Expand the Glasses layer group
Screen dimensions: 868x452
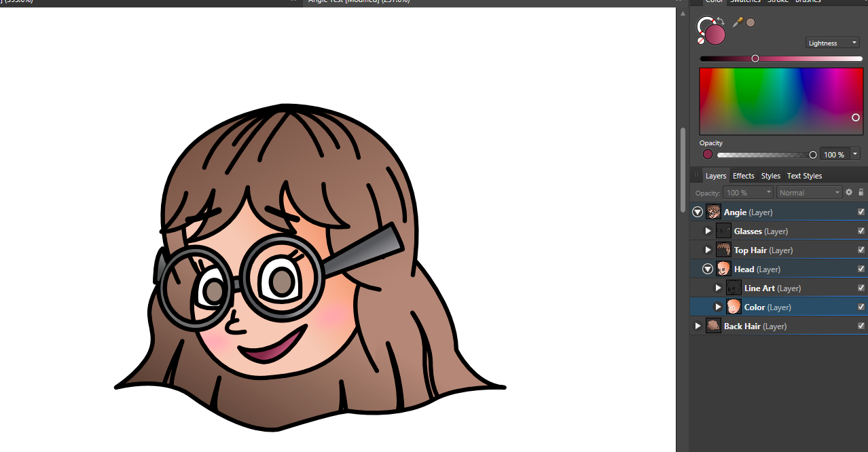coord(708,231)
